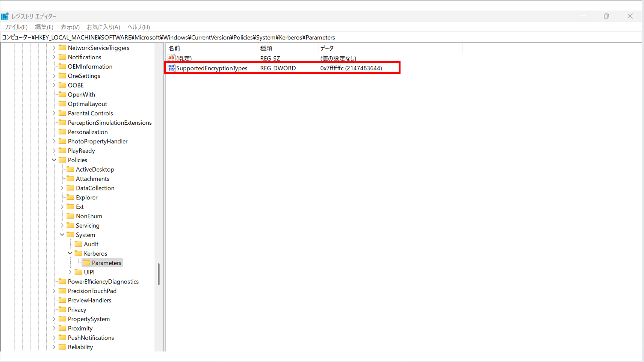Expand the Servicing key
This screenshot has height=362, width=644.
[62, 225]
